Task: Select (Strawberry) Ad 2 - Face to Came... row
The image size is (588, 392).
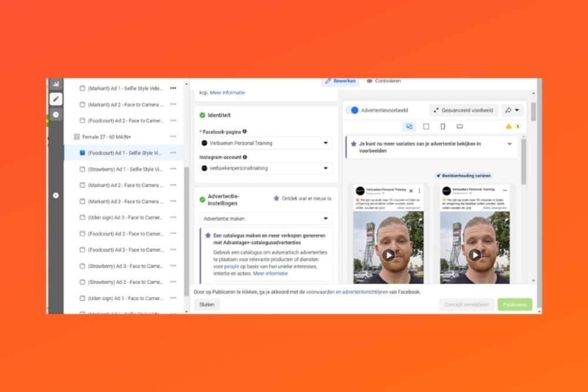Action: click(x=123, y=282)
